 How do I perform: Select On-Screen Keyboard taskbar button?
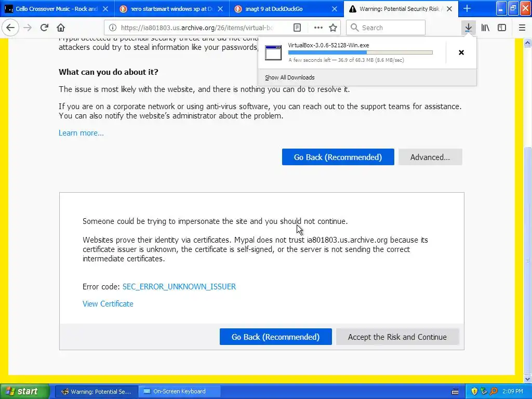tap(179, 392)
